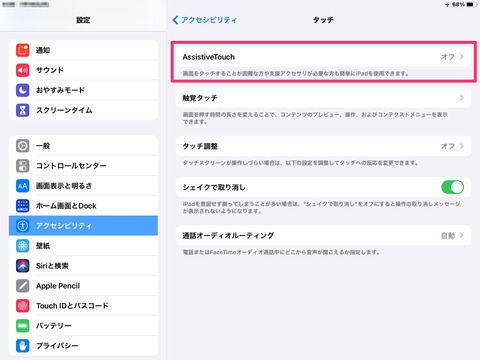Tap the green バッテリー battery icon
This screenshot has width=480, height=360.
(23, 326)
